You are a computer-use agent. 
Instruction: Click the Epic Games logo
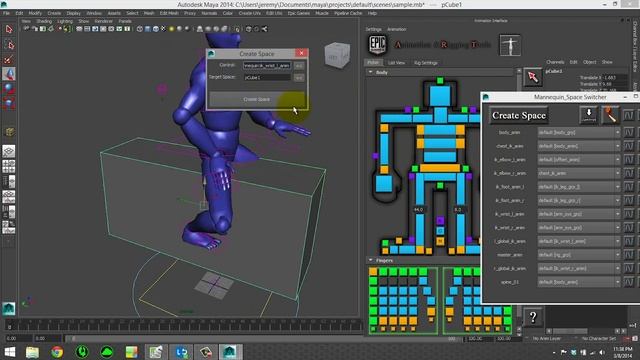click(x=378, y=45)
